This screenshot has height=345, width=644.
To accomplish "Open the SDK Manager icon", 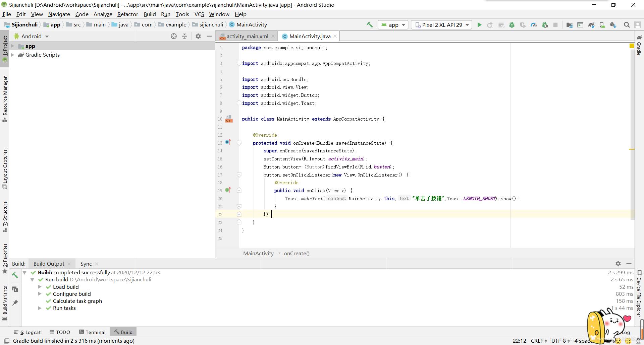I will pos(613,25).
